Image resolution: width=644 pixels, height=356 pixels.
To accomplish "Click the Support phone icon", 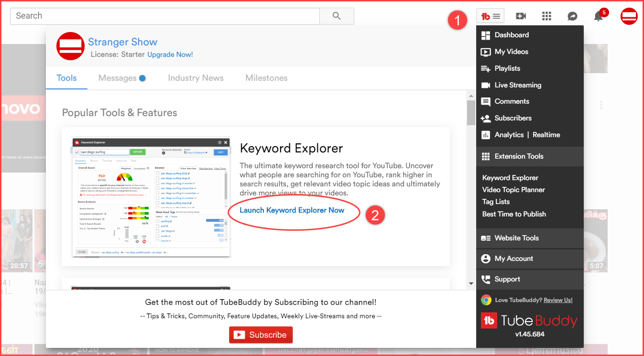I will coord(486,280).
